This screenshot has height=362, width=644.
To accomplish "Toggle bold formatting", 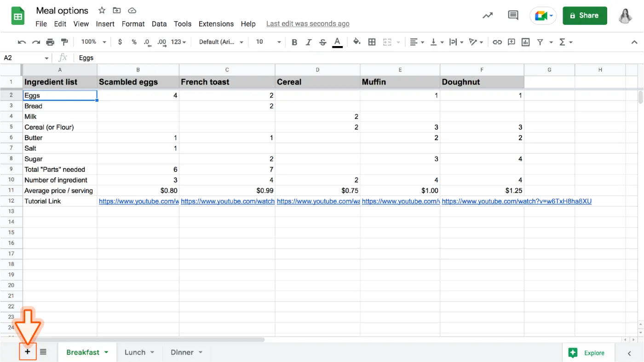I will pos(294,42).
